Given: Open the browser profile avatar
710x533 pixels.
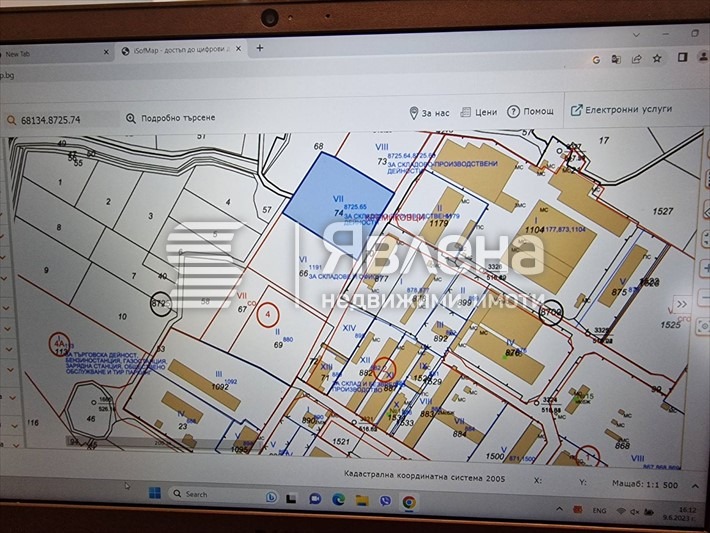Looking at the screenshot, I should click(x=704, y=57).
